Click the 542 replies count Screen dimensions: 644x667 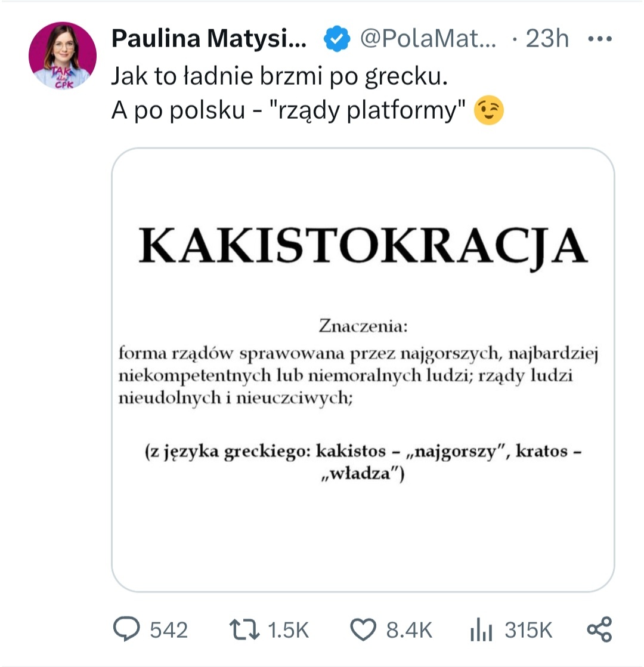pos(168,630)
